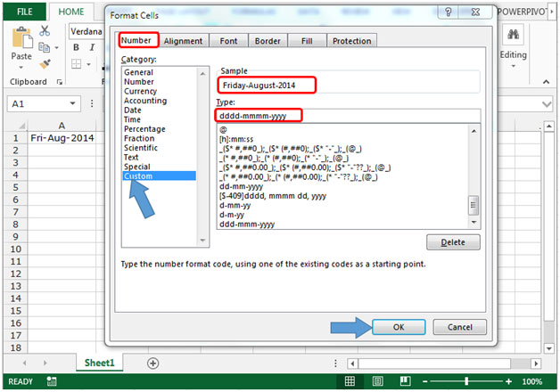Select the General category

[x=138, y=72]
